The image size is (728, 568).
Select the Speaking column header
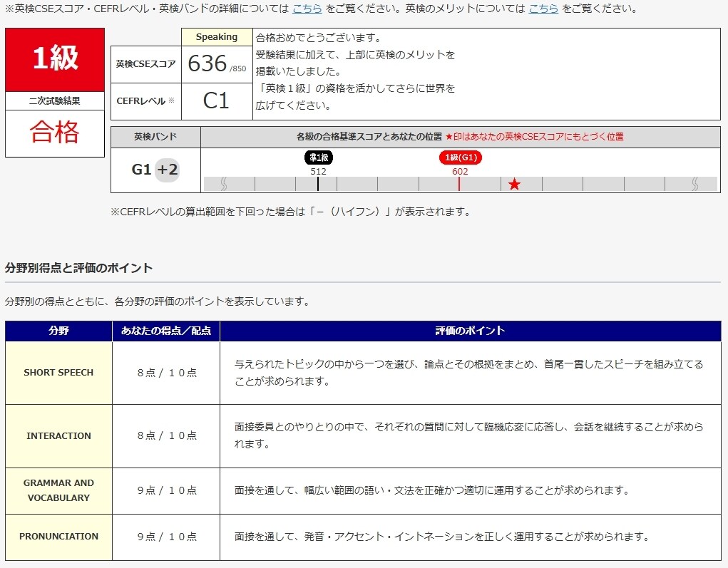217,37
